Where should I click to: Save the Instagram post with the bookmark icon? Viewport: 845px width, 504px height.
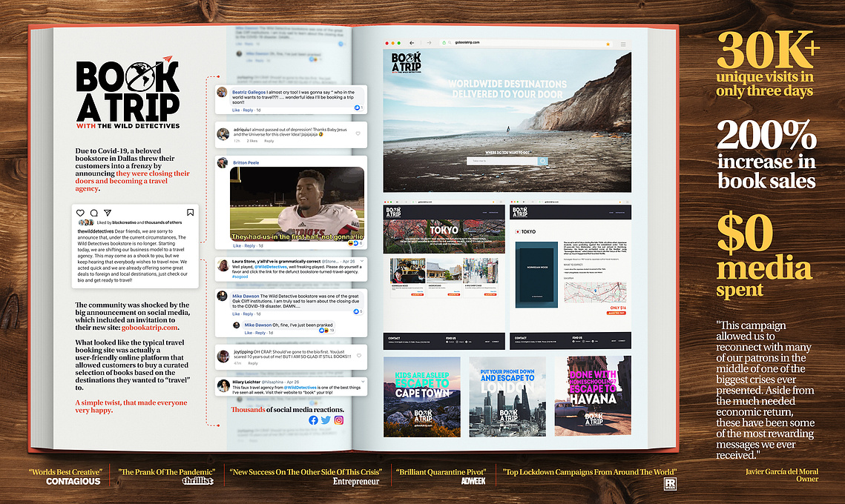(190, 213)
